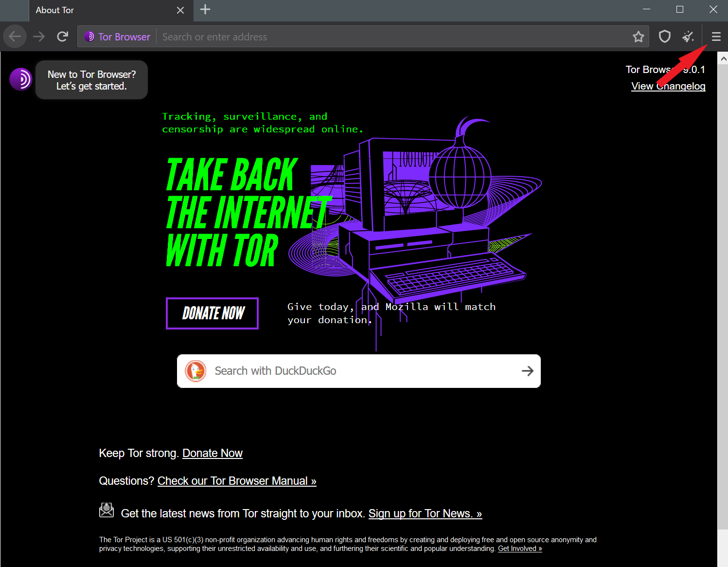Screen dimensions: 728x567
Task: Click the Search with DuckDuckGo field
Action: coord(340,371)
